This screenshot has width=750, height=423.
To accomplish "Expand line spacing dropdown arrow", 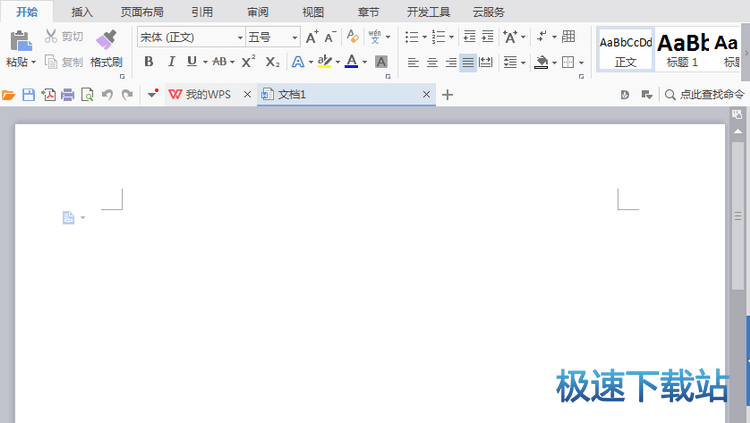I will (x=523, y=63).
